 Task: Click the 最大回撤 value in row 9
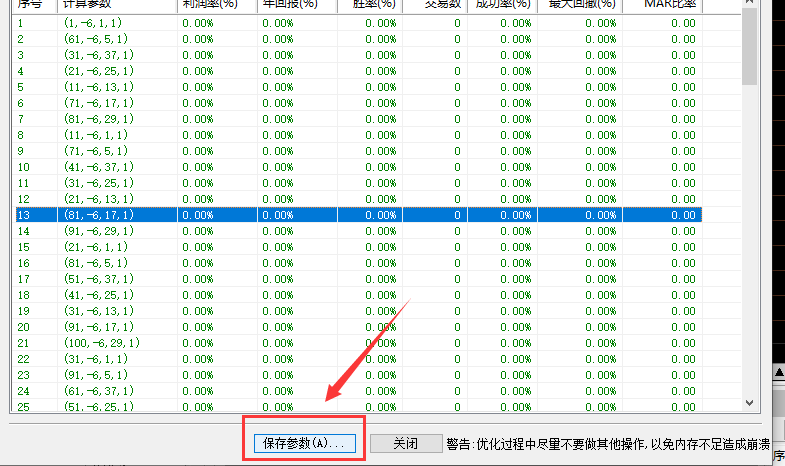pos(601,151)
